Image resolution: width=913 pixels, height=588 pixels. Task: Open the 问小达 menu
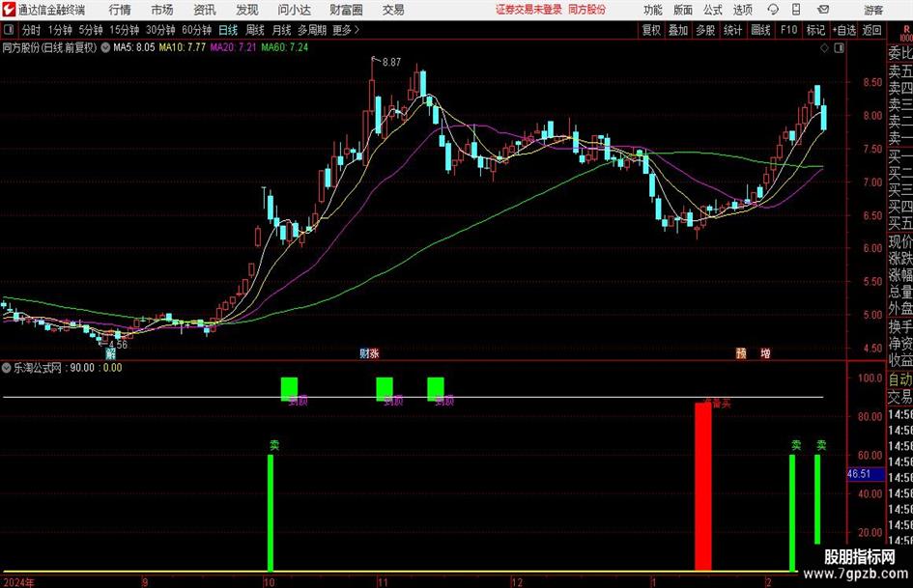coord(294,10)
